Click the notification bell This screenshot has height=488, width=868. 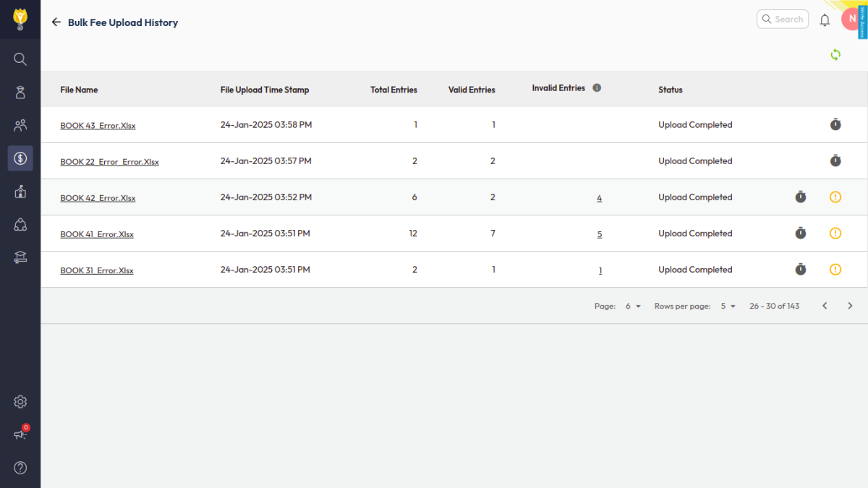pyautogui.click(x=825, y=20)
